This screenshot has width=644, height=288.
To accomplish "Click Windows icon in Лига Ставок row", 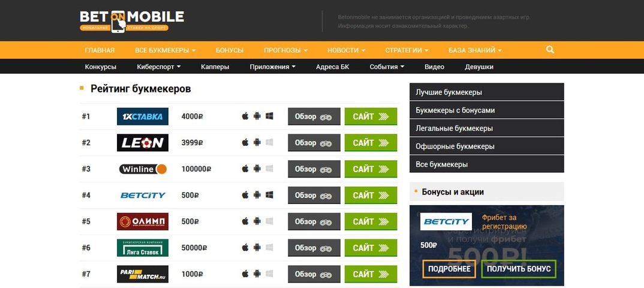I will [269, 248].
